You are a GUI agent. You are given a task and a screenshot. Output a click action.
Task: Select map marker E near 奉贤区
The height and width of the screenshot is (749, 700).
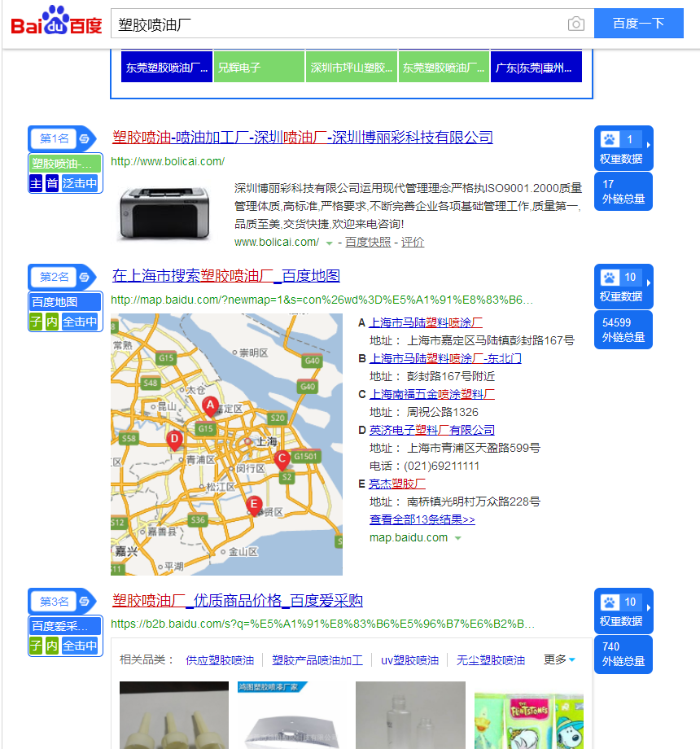254,505
